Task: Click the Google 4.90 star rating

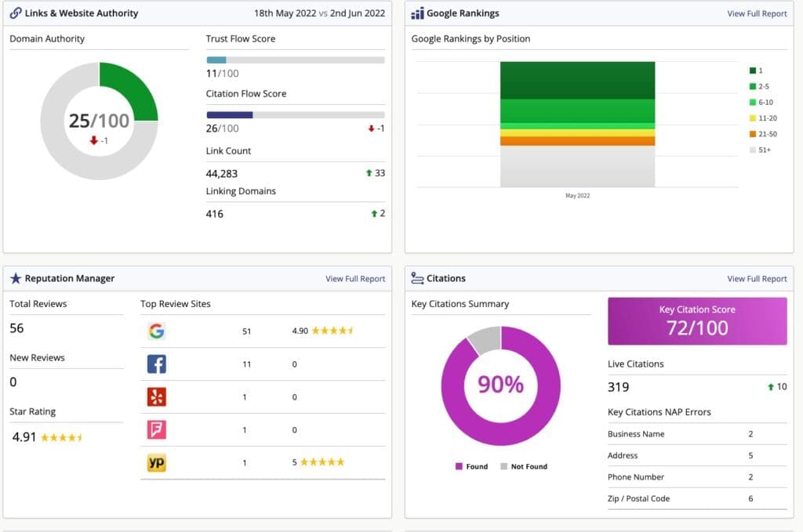Action: (332, 331)
